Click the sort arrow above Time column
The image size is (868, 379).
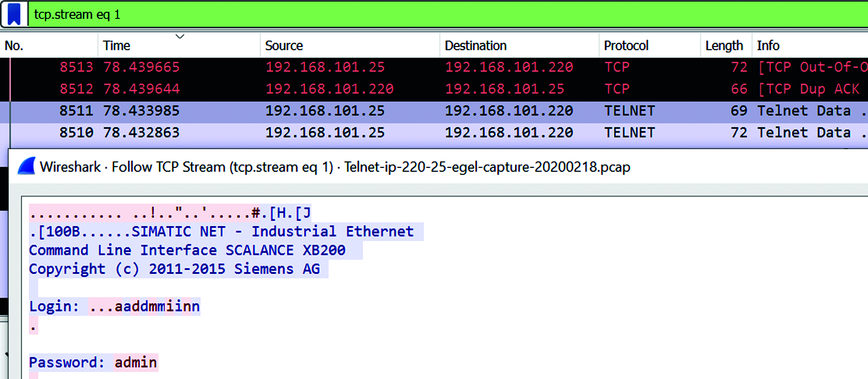(180, 37)
